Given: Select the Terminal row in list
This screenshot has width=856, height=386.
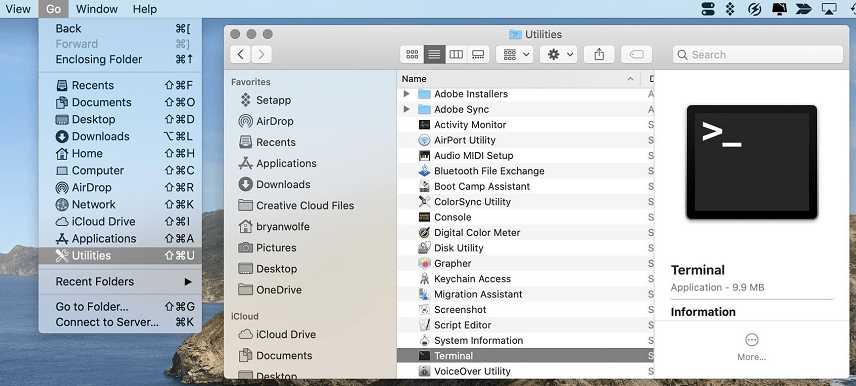Looking at the screenshot, I should click(x=525, y=355).
